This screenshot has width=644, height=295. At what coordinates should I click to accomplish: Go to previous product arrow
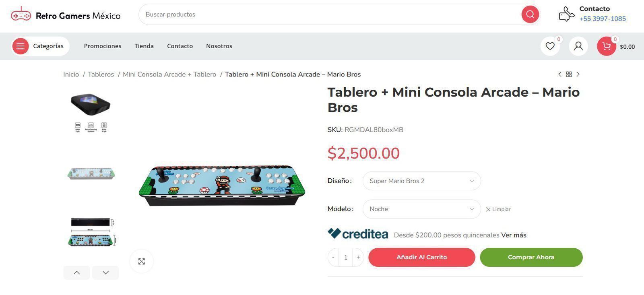click(559, 74)
